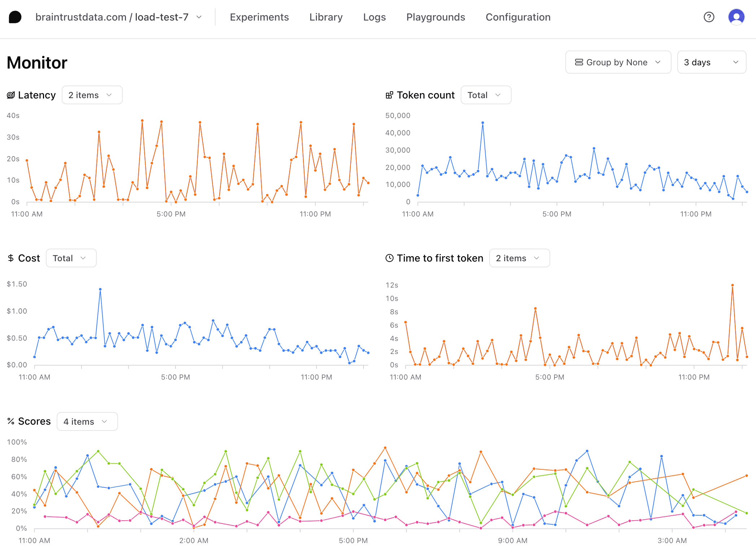Image resolution: width=756 pixels, height=560 pixels.
Task: Click the Time to first token title
Action: pyautogui.click(x=440, y=258)
